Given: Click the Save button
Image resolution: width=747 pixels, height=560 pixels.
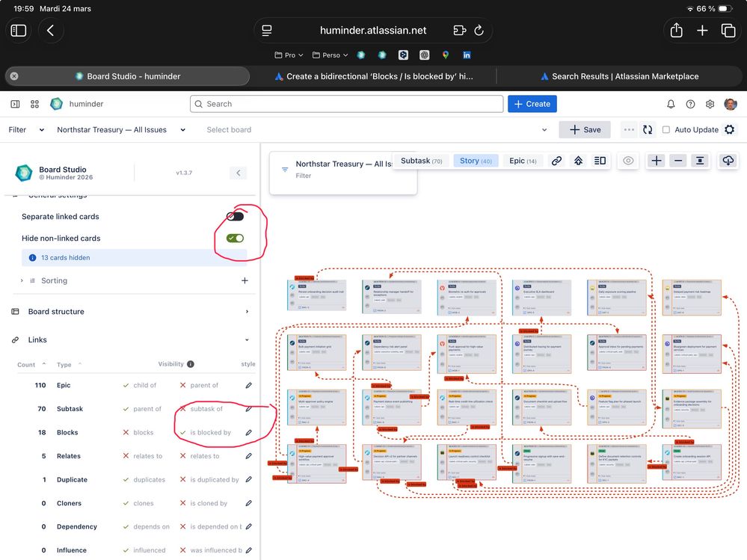Looking at the screenshot, I should point(585,129).
